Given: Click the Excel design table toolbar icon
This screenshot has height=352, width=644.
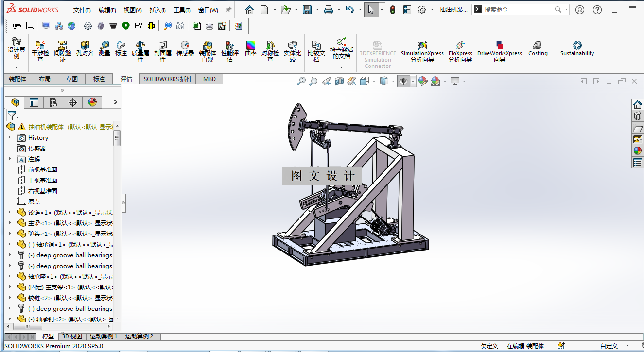Looking at the screenshot, I should (x=196, y=26).
